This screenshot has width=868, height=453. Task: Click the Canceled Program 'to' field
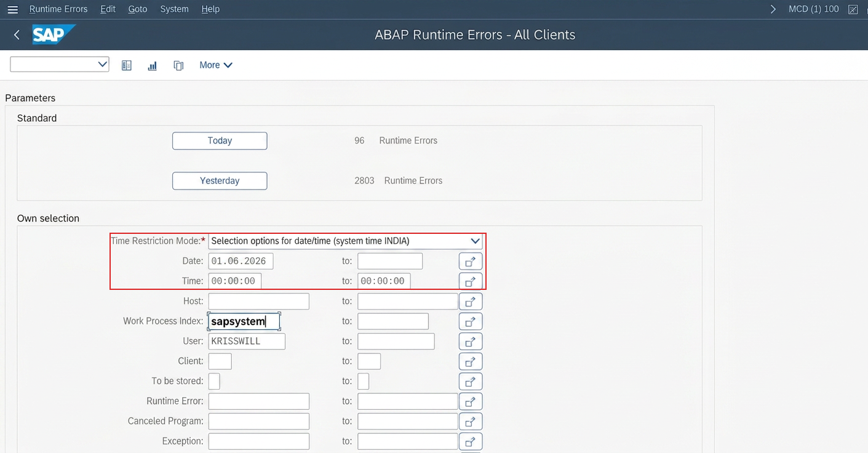408,422
